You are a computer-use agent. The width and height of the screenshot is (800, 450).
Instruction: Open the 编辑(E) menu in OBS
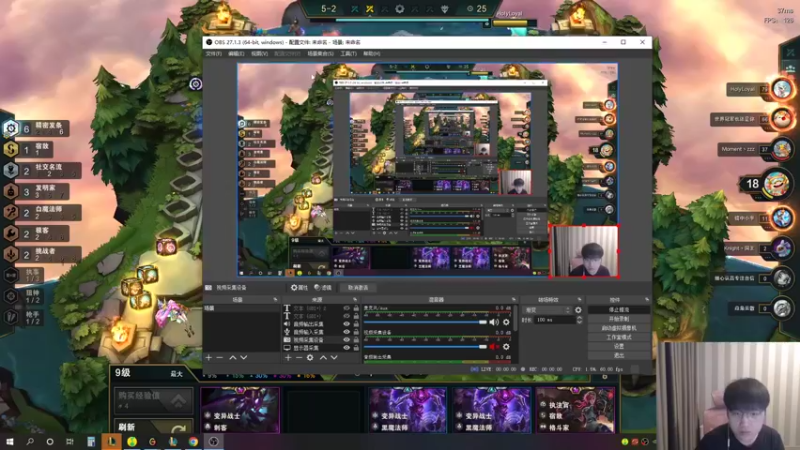point(236,54)
